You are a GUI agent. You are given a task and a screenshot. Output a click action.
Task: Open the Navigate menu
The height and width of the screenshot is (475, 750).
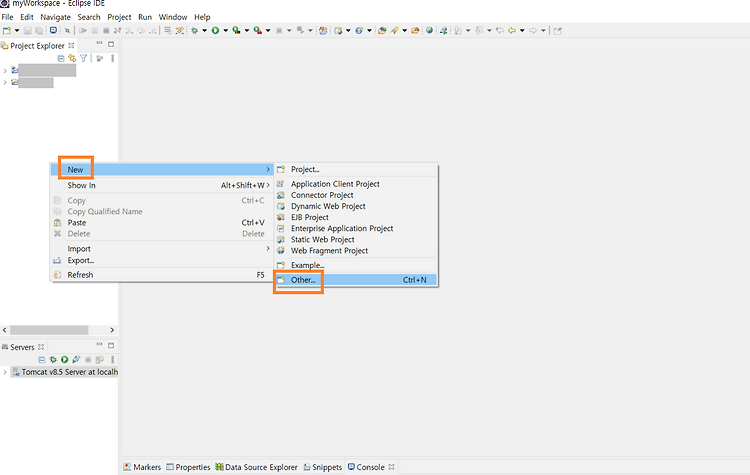click(x=55, y=17)
